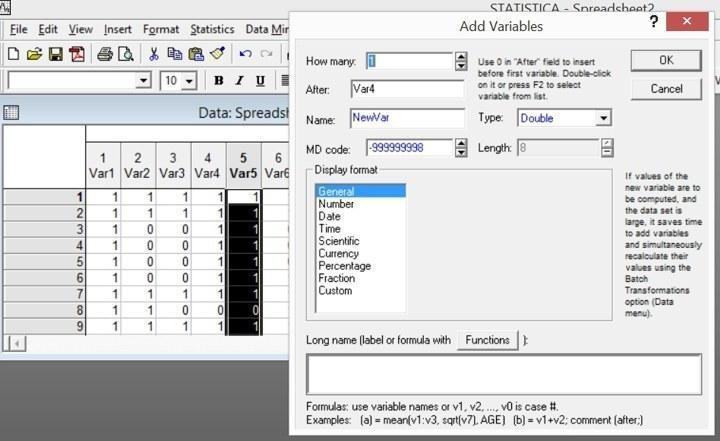Viewport: 720px width, 441px height.
Task: Toggle Underline formatting button
Action: tap(260, 81)
